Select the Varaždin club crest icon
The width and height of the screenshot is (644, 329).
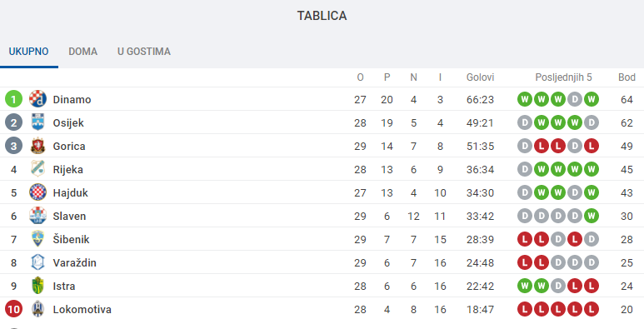pyautogui.click(x=37, y=262)
